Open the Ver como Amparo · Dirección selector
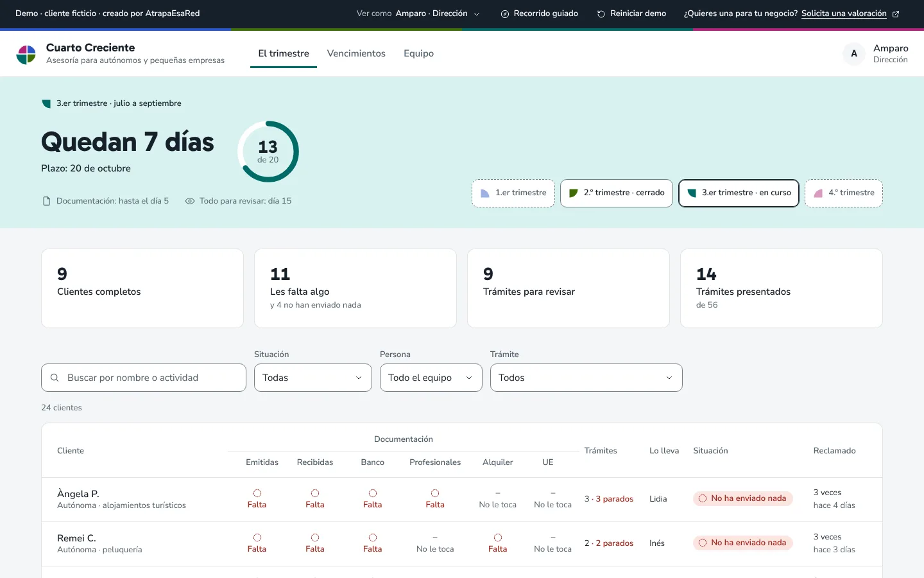The height and width of the screenshot is (578, 924). coord(418,13)
